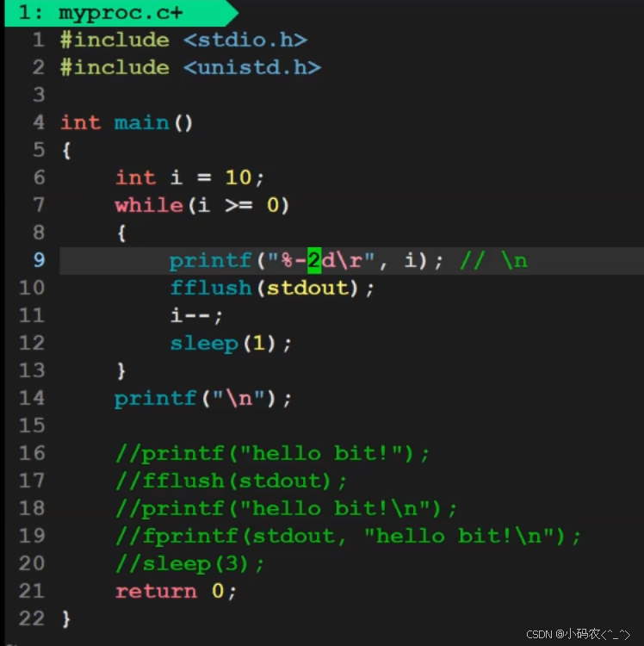This screenshot has width=644, height=646.
Task: Click the commented //printf("hello bit!") line 16
Action: [x=272, y=454]
